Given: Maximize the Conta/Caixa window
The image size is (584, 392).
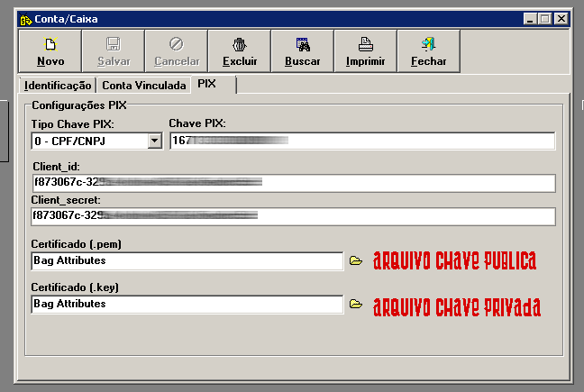Looking at the screenshot, I should 544,17.
